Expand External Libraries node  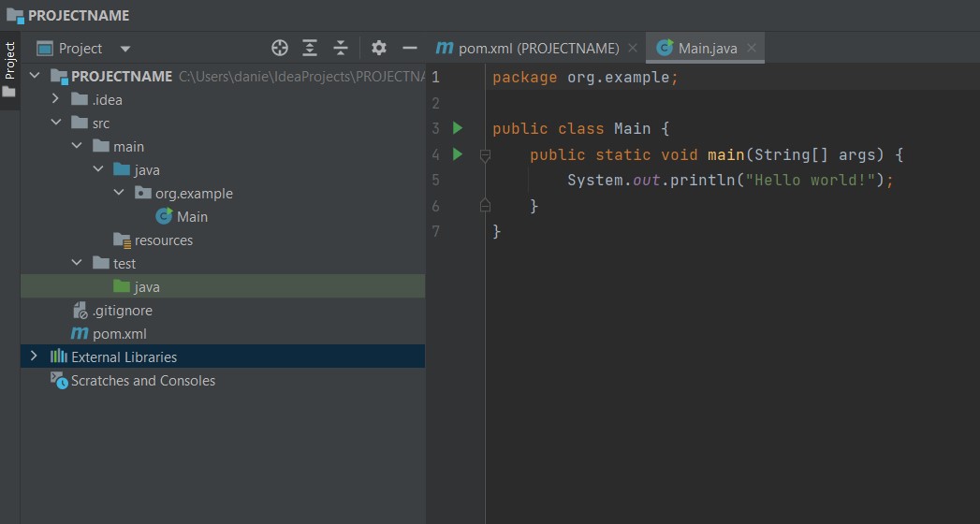pyautogui.click(x=35, y=357)
